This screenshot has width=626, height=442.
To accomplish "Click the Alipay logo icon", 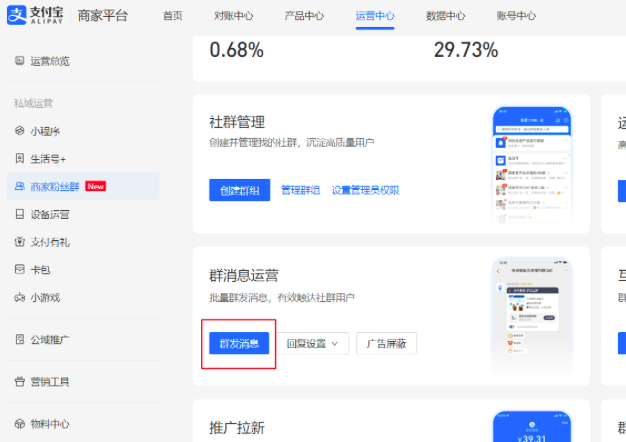I will (16, 16).
